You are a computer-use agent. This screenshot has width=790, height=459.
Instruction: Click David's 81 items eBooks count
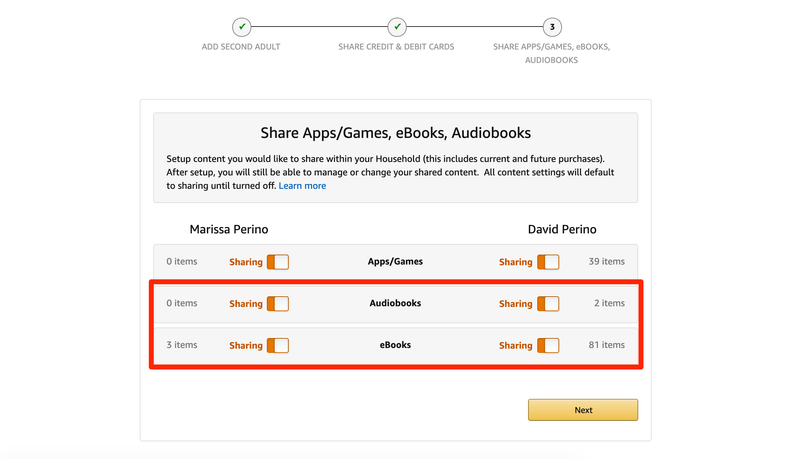(x=606, y=345)
